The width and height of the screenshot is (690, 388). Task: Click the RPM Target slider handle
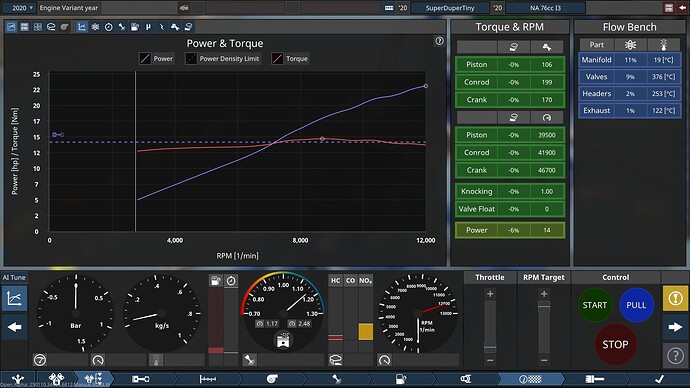(x=544, y=306)
